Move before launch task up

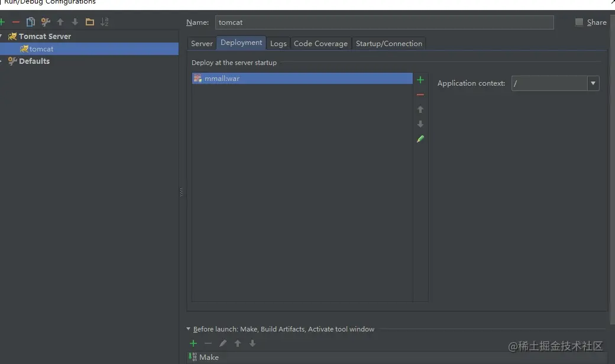(x=238, y=343)
